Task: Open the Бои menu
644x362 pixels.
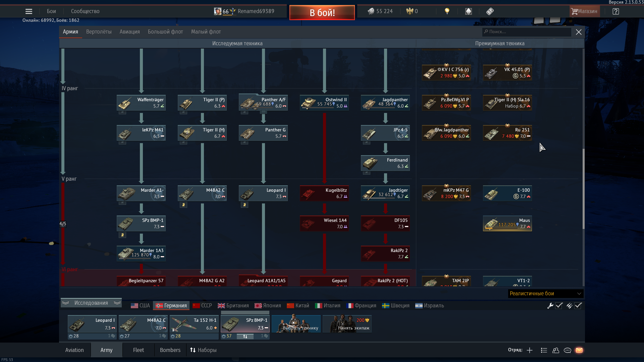Action: pyautogui.click(x=51, y=11)
